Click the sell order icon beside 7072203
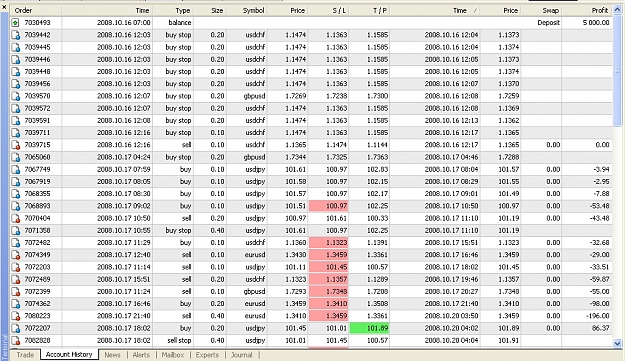This screenshot has height=361, width=625. 15,267
